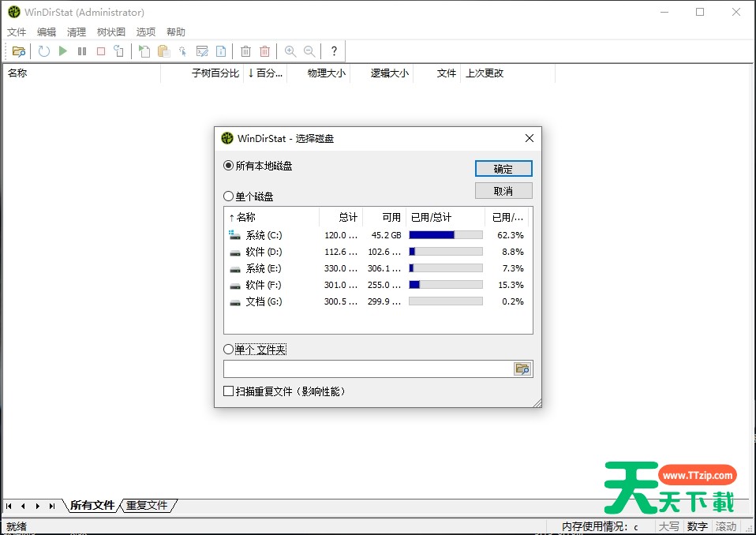Screen dimensions: 756x535
Task: Click the gray delete to recycle bin icon
Action: [x=246, y=51]
